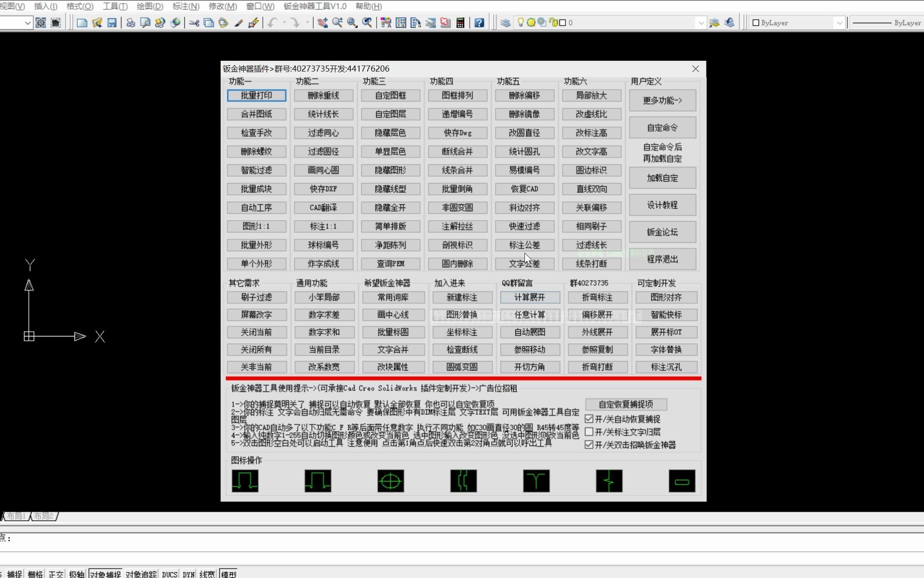This screenshot has width=924, height=578.
Task: Click the Cut scissors toolbar icon
Action: point(194,23)
